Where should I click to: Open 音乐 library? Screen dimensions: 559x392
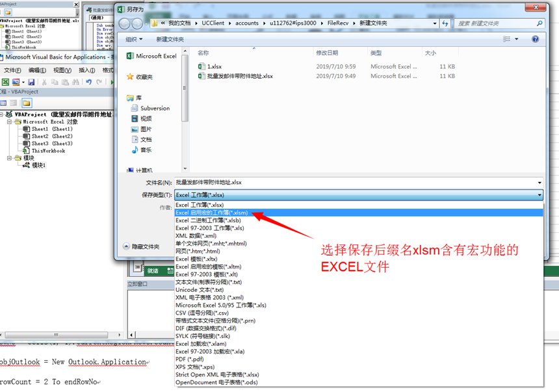pos(142,150)
